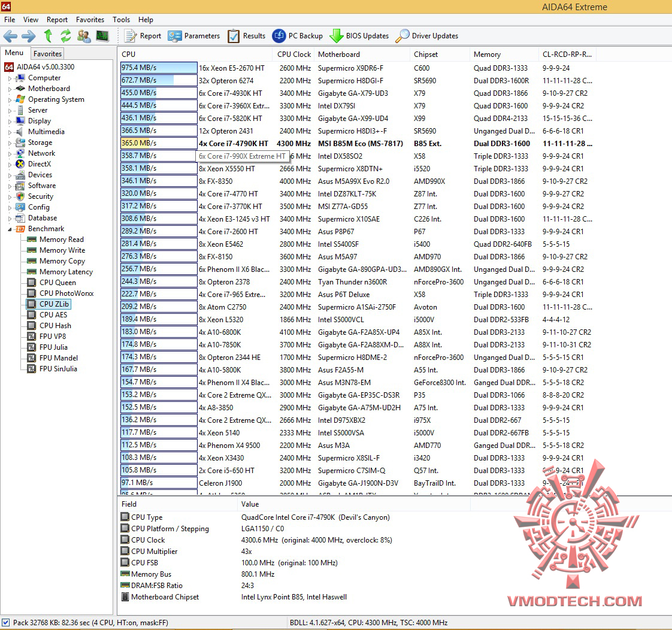
Task: Open the CPU Queen benchmark
Action: [52, 283]
